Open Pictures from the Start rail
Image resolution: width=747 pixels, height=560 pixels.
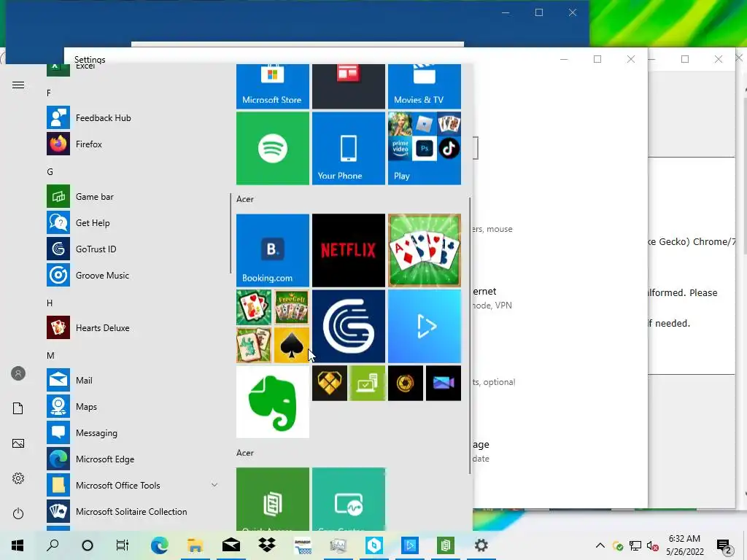pos(18,443)
